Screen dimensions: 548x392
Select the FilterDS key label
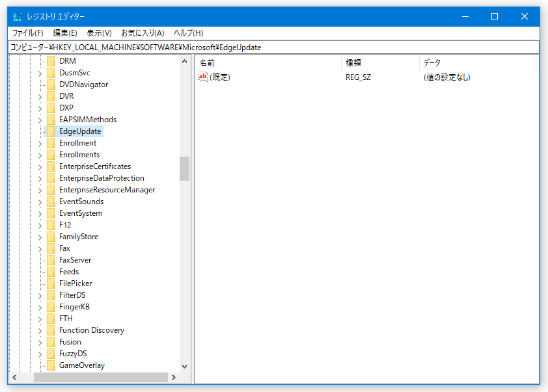(x=72, y=295)
